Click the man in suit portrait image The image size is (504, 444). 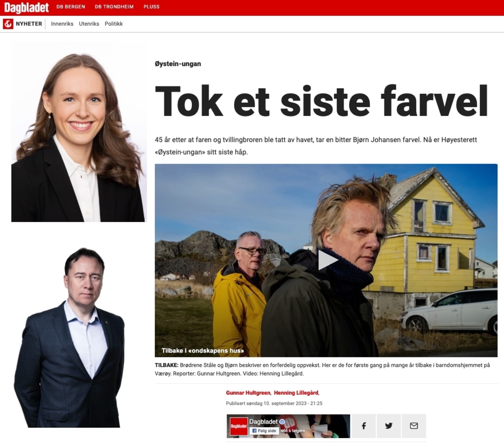click(70, 337)
